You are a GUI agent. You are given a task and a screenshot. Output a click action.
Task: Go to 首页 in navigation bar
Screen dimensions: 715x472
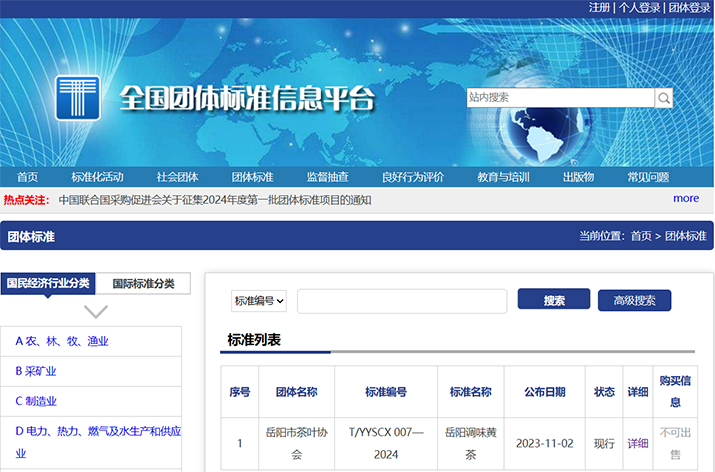click(x=27, y=177)
